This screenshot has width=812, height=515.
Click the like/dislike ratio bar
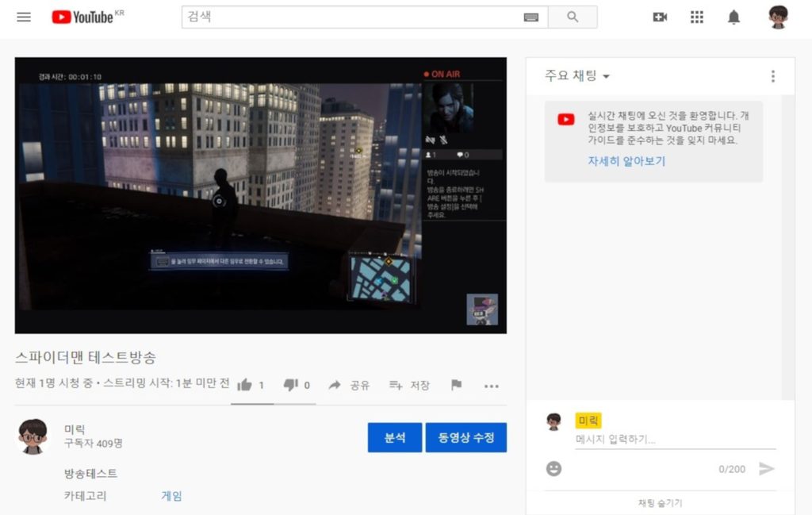(x=274, y=404)
